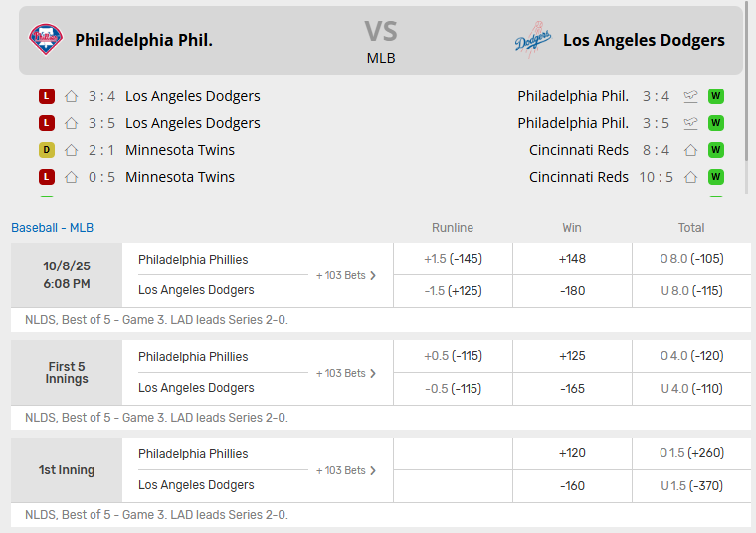Expand +103 Bets for the 10/8/25 full game
Screen dimensions: 756x533
tap(346, 275)
